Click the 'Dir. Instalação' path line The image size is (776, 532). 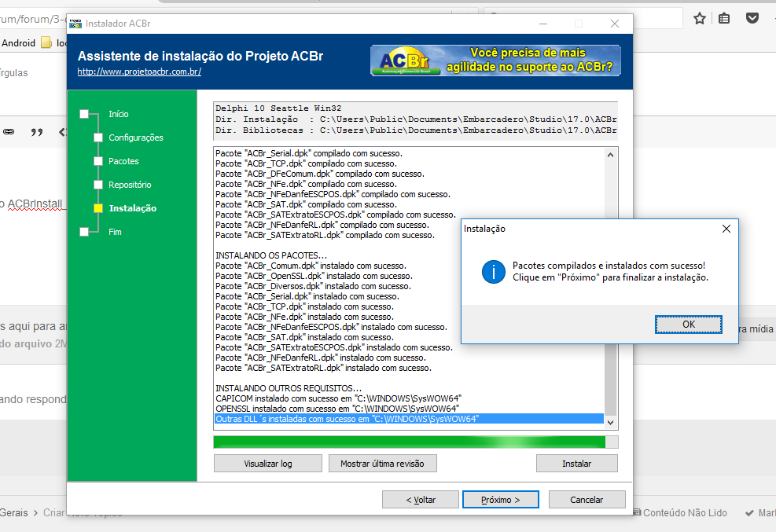pos(416,119)
